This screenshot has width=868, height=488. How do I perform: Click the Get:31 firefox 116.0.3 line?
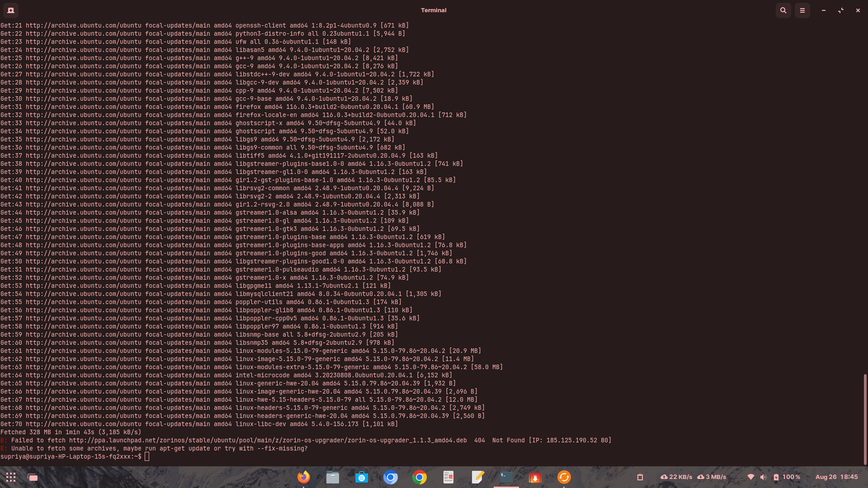click(217, 107)
